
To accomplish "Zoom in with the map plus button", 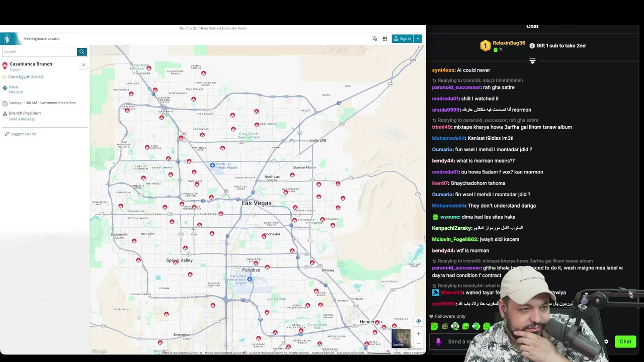I will pyautogui.click(x=418, y=334).
